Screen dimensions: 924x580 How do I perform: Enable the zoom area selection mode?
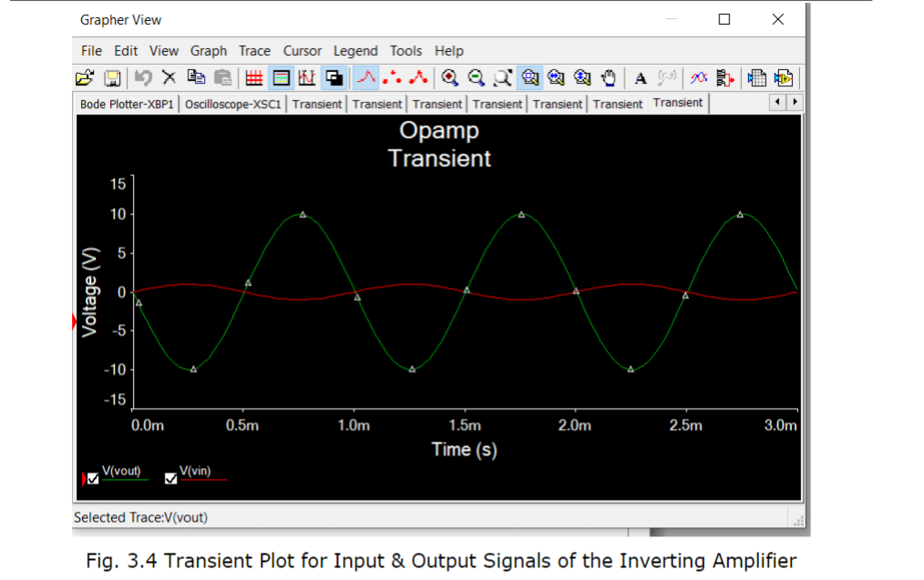click(x=502, y=77)
